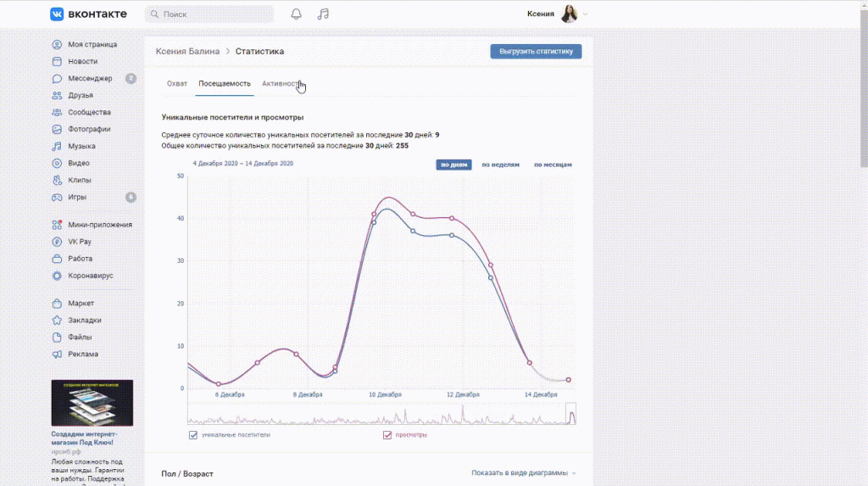Switch to the Охват tab
Viewport: 868px width, 486px height.
click(x=177, y=84)
